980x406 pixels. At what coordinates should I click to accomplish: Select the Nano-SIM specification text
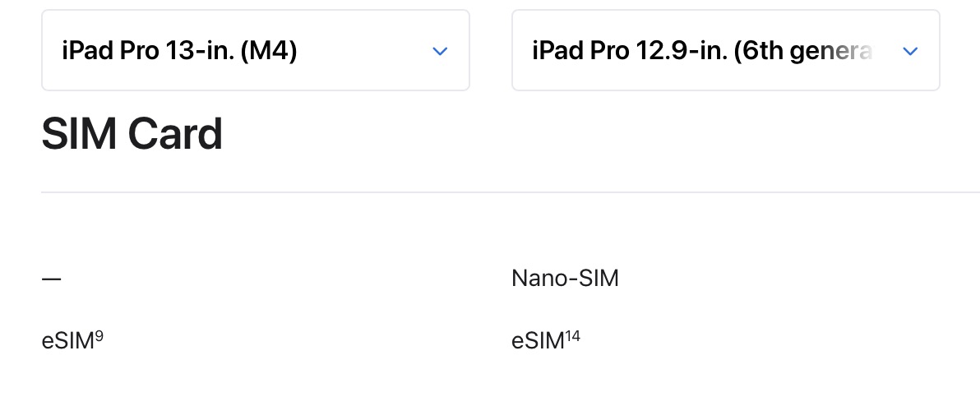click(565, 279)
